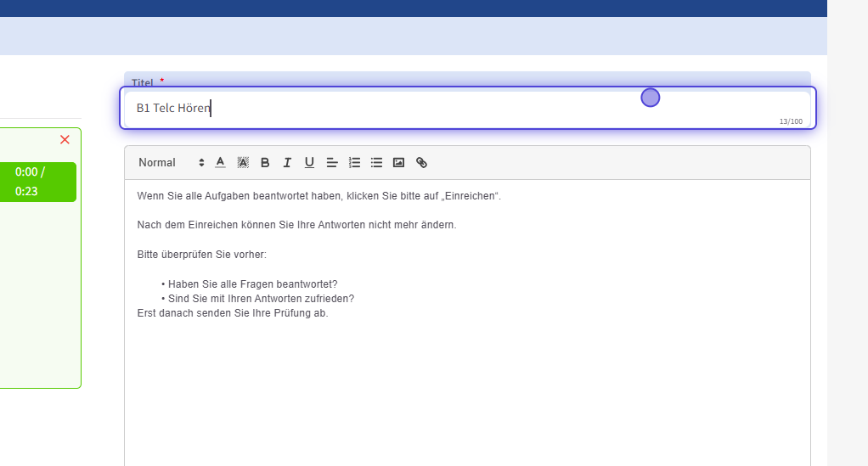Insert a hyperlink with the link icon
The height and width of the screenshot is (466, 868).
click(x=421, y=162)
